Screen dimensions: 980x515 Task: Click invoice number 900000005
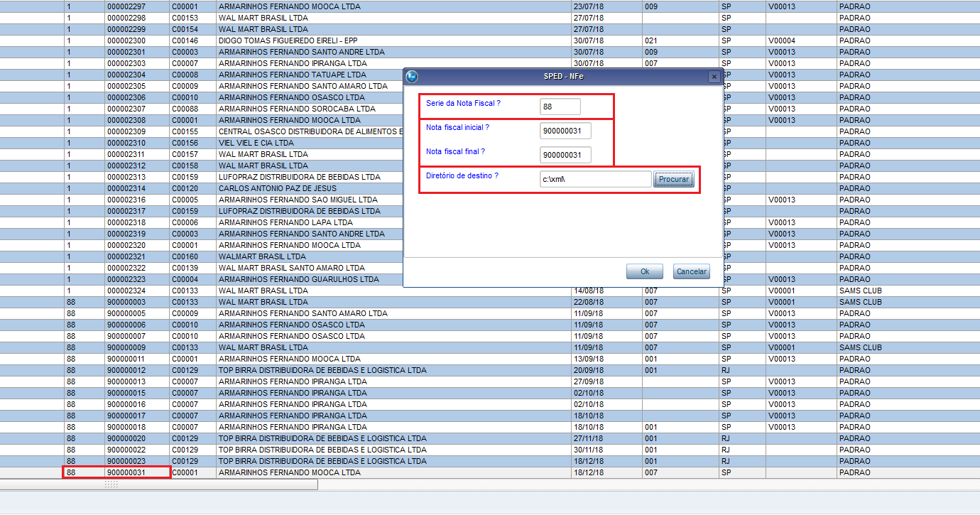[x=126, y=313]
